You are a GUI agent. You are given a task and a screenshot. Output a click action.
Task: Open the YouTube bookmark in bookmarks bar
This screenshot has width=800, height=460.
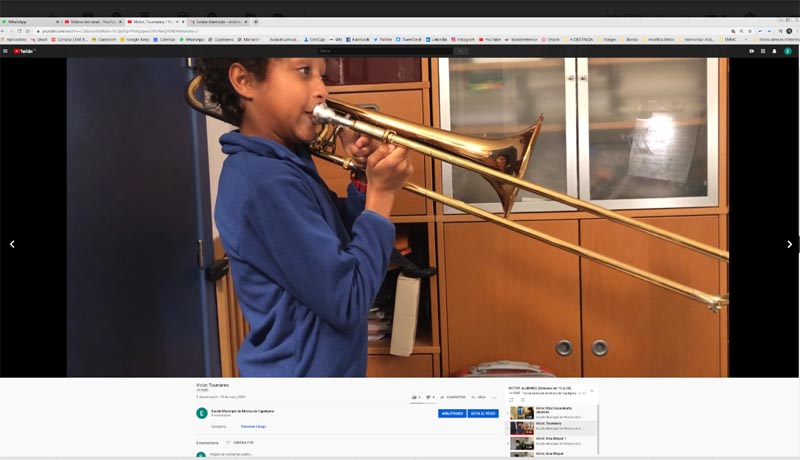(490, 39)
